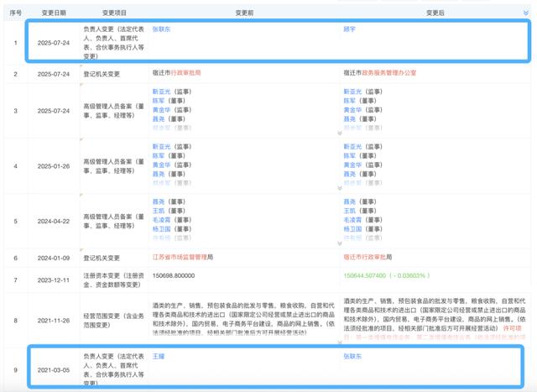The image size is (537, 392).
Task: Click the 变更前 column header
Action: coord(244,13)
